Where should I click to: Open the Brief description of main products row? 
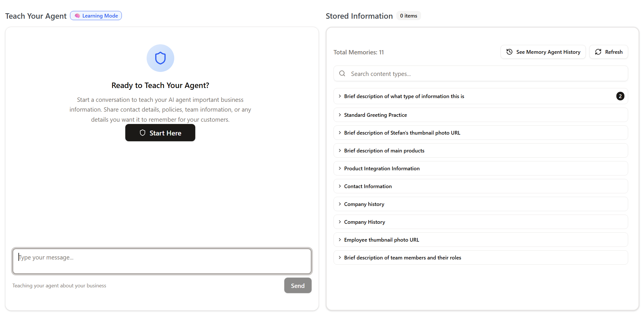(x=384, y=150)
